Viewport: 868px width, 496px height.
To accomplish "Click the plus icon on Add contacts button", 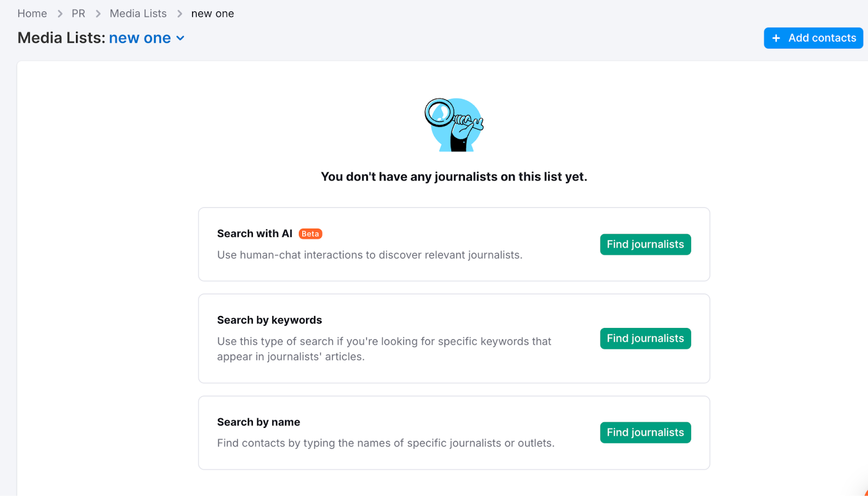I will point(777,38).
